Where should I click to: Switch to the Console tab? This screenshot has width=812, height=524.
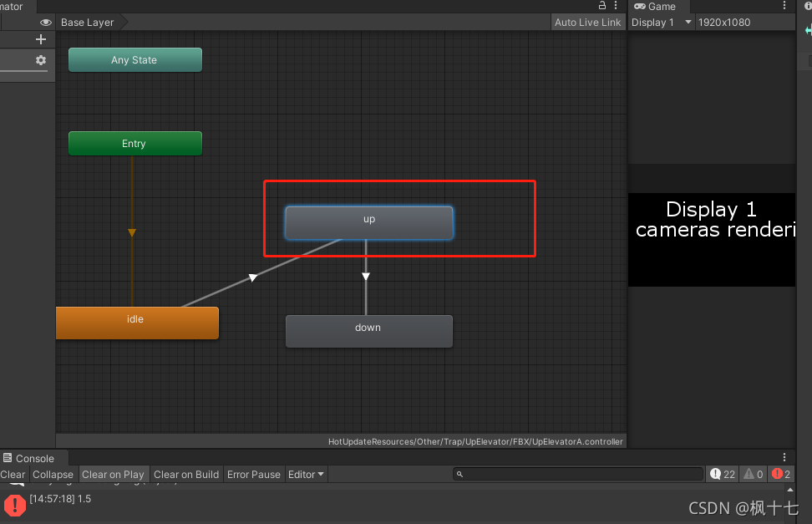[x=32, y=458]
